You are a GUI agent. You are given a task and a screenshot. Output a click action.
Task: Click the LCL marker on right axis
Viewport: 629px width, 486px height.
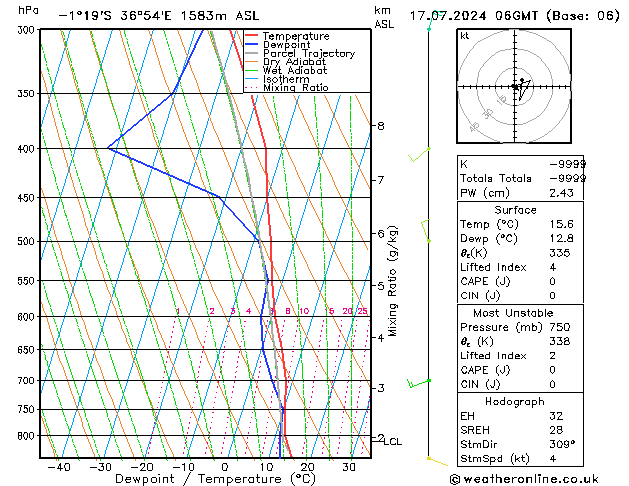coord(393,441)
